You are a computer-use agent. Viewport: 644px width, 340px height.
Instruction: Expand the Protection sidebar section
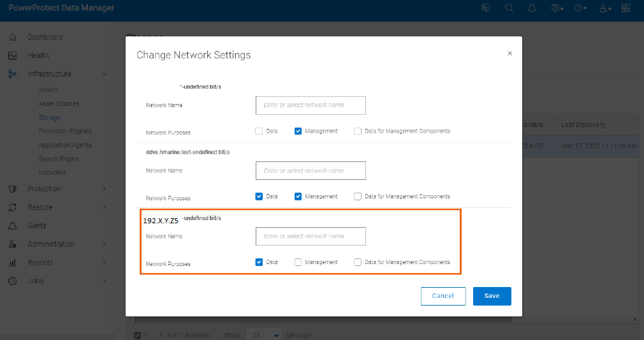click(104, 189)
